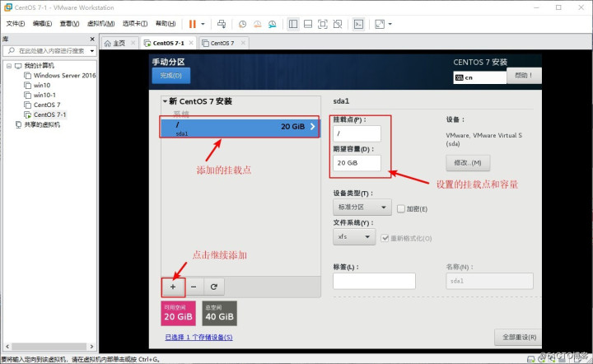Toggle the thumbnail bar view icon
The image size is (593, 364).
click(308, 24)
